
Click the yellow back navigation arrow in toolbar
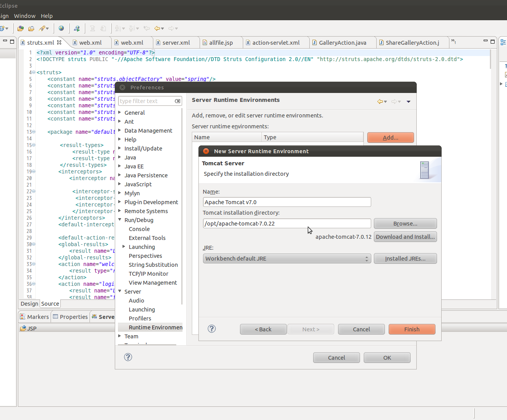point(157,28)
